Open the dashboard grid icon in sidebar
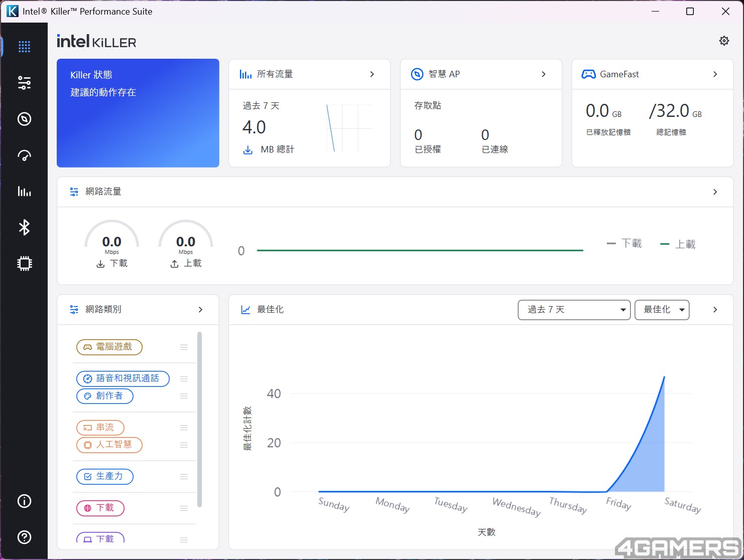This screenshot has width=744, height=560. click(24, 47)
